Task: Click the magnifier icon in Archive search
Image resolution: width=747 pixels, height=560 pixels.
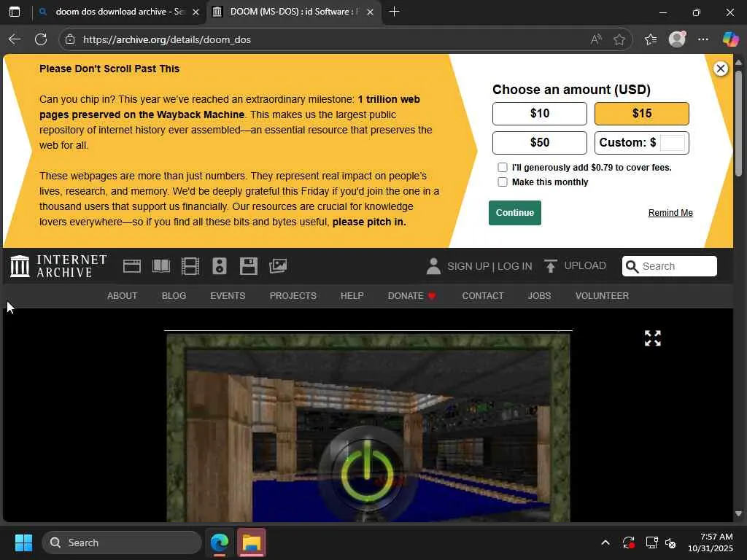Action: (x=632, y=266)
